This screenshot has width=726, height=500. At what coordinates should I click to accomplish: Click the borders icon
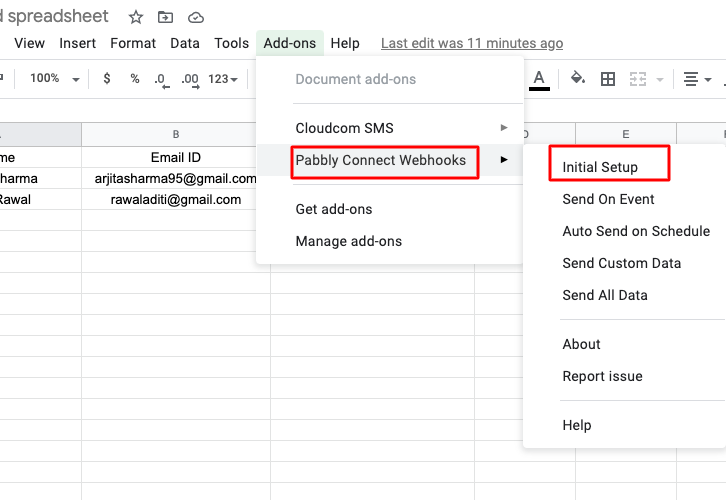click(607, 79)
